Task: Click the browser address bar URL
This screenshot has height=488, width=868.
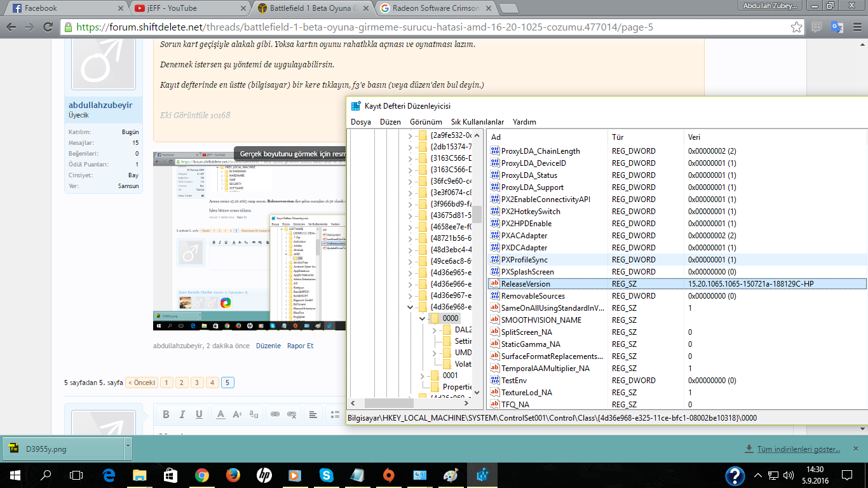Action: tap(364, 27)
